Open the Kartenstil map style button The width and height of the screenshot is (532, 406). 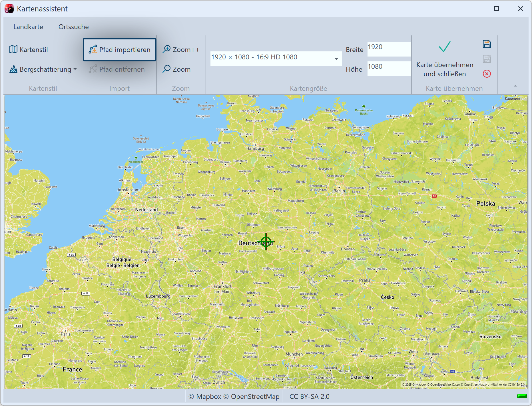(29, 50)
